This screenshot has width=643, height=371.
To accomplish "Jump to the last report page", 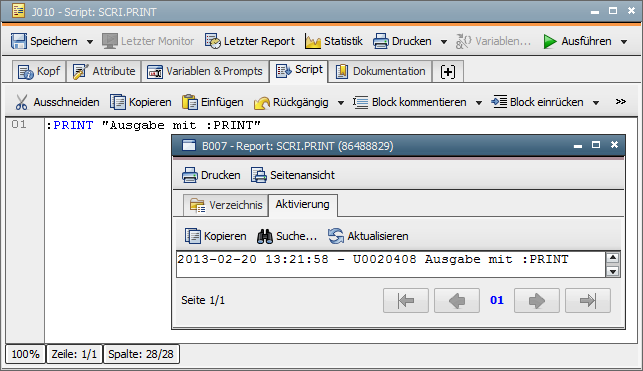I will pyautogui.click(x=588, y=300).
